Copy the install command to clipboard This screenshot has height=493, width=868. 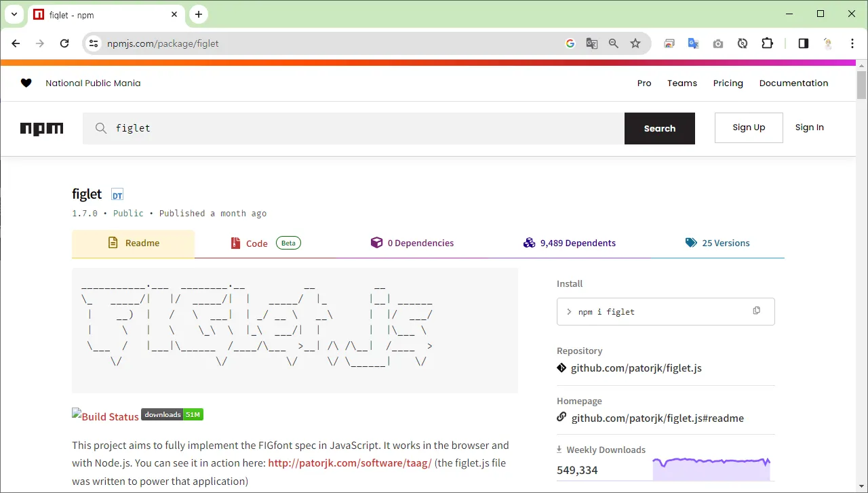point(757,311)
